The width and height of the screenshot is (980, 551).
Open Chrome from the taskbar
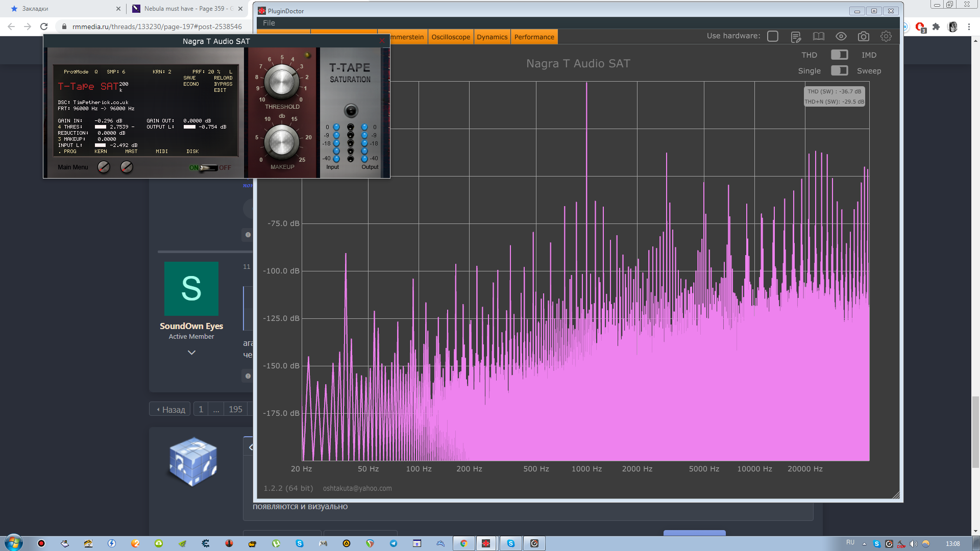463,543
